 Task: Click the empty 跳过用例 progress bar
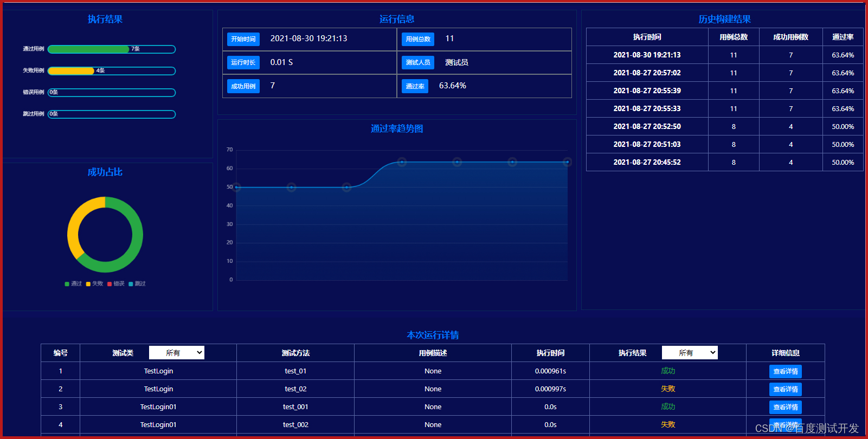[112, 114]
